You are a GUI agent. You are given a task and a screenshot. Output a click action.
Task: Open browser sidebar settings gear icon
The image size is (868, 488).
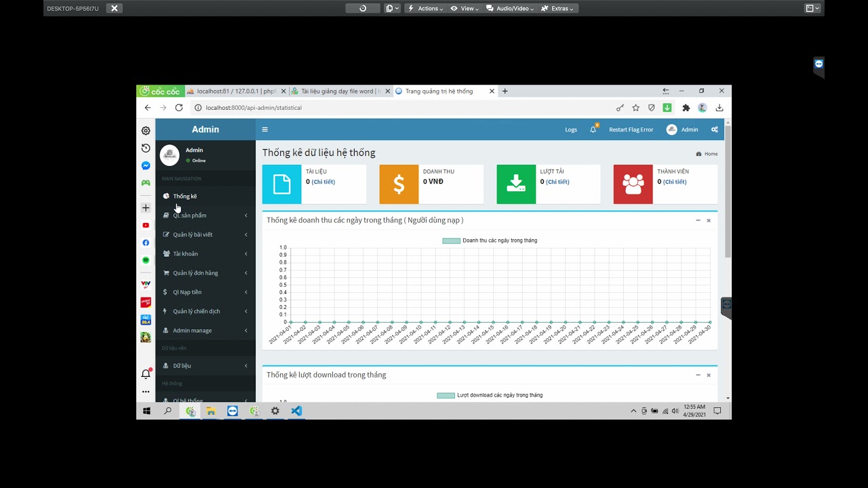[x=146, y=131]
